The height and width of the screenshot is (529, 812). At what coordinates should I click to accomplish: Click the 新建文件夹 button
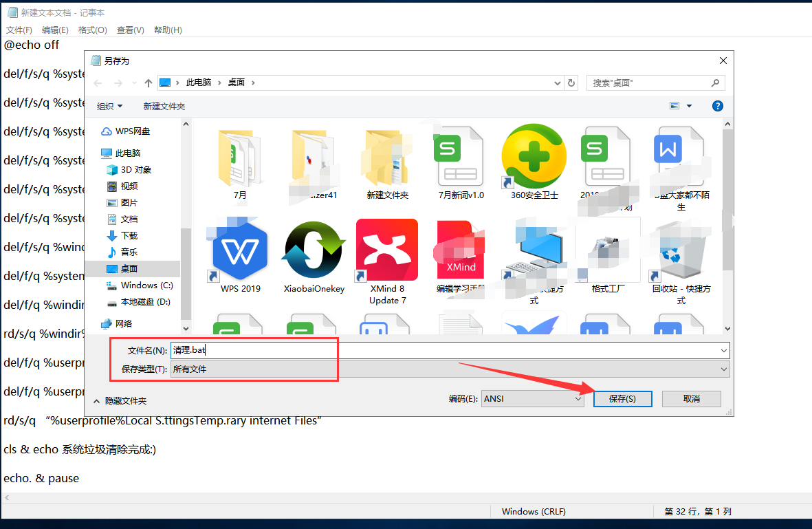pyautogui.click(x=164, y=106)
